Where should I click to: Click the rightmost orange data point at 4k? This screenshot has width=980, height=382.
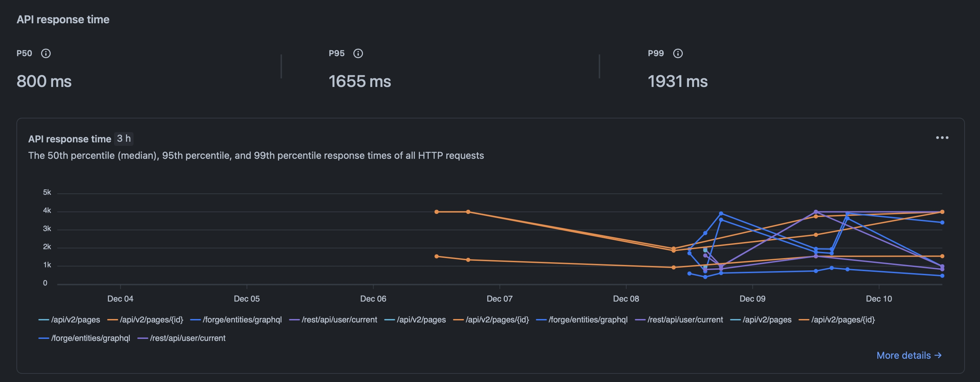coord(942,212)
